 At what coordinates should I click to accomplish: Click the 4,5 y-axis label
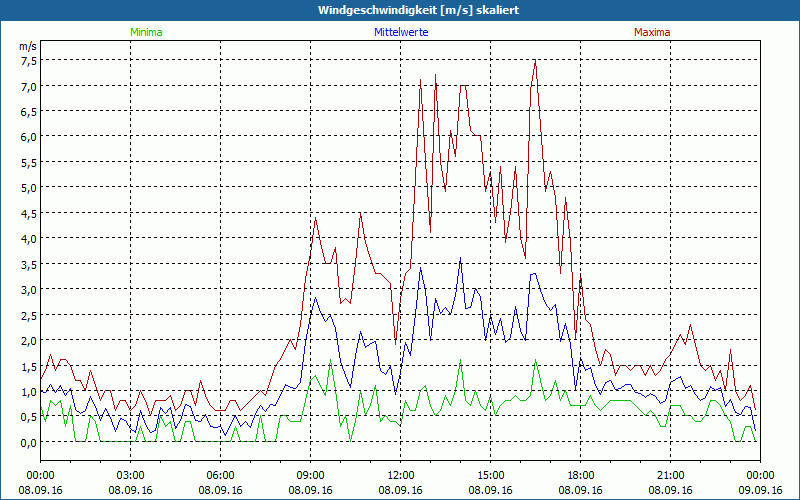tap(29, 213)
